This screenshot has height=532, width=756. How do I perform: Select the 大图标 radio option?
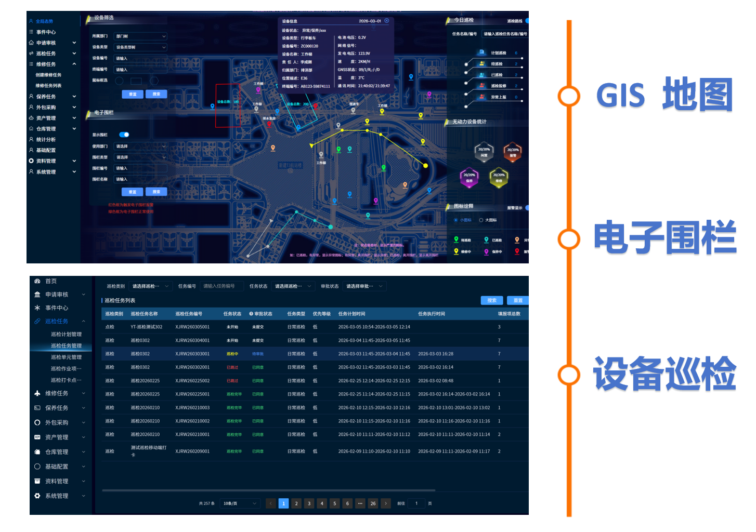pos(481,220)
